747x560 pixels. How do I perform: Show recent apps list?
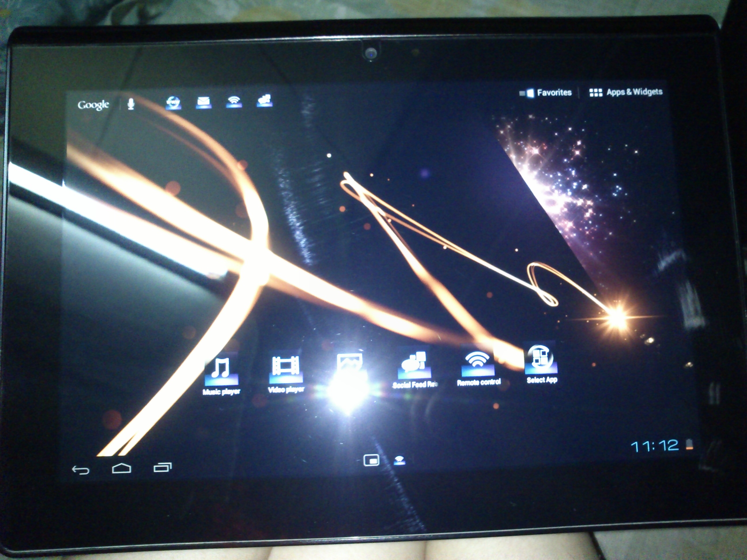click(163, 468)
